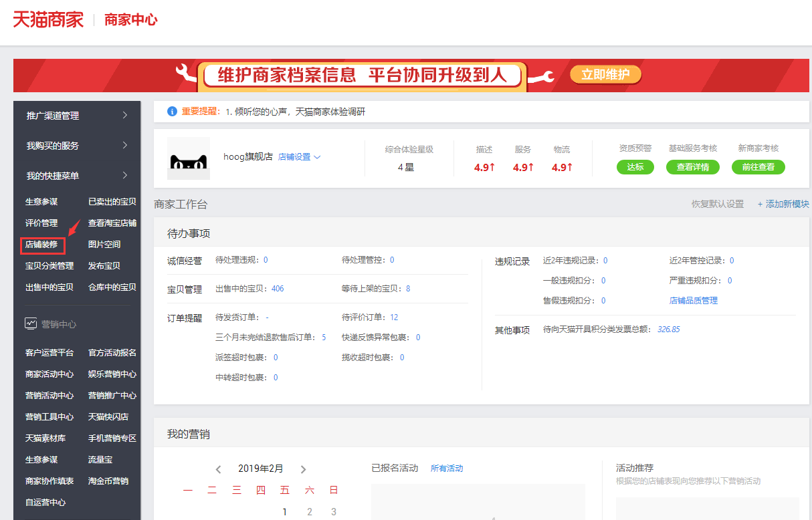Open 店铺设置 dropdown
Image resolution: width=812 pixels, height=520 pixels.
pos(300,157)
